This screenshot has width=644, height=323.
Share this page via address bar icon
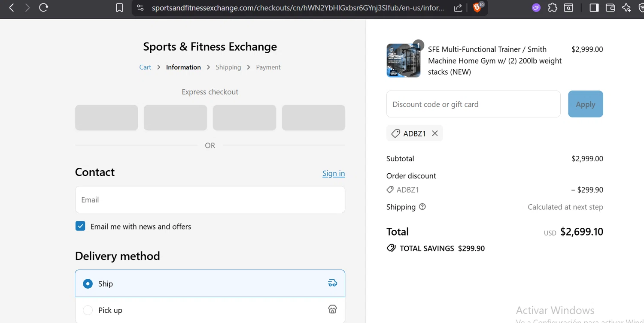click(x=458, y=8)
